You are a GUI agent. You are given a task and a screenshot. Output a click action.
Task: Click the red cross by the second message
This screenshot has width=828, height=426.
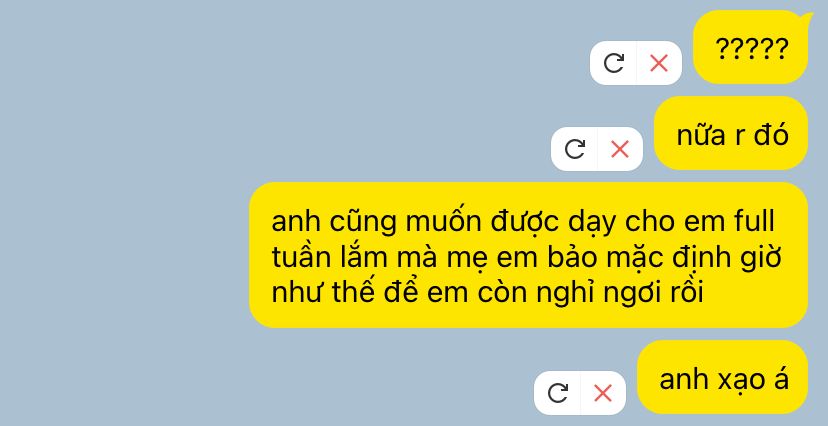pyautogui.click(x=620, y=149)
